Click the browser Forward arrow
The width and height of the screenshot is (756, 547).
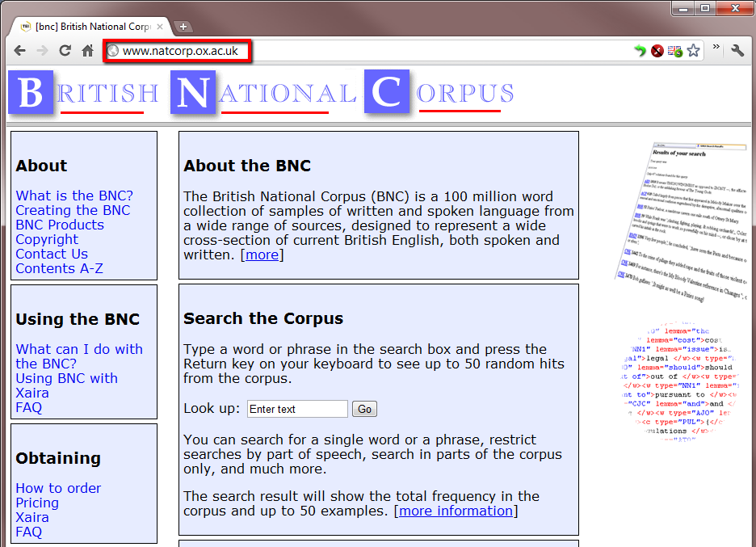(x=43, y=51)
